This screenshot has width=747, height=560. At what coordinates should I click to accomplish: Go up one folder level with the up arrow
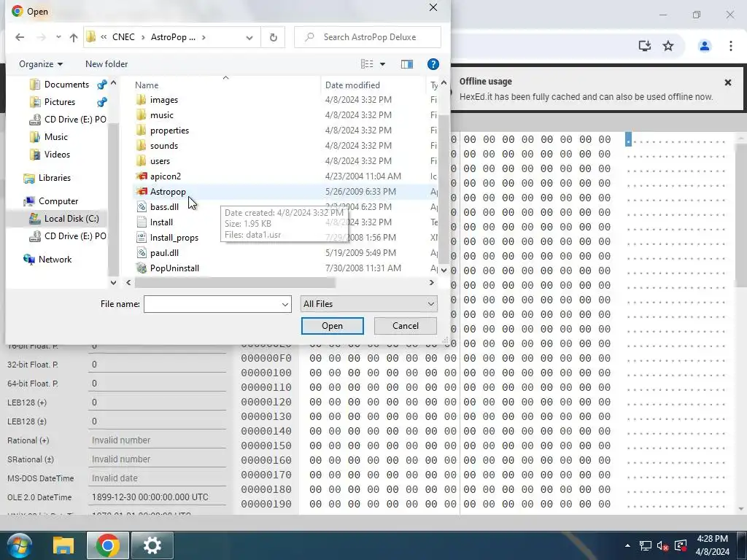tap(74, 37)
